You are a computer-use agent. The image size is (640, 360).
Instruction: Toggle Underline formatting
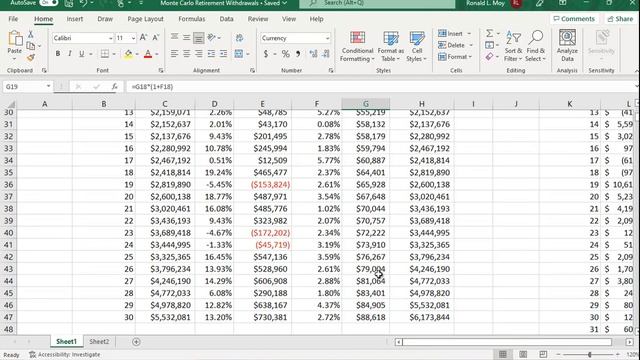tap(81, 54)
